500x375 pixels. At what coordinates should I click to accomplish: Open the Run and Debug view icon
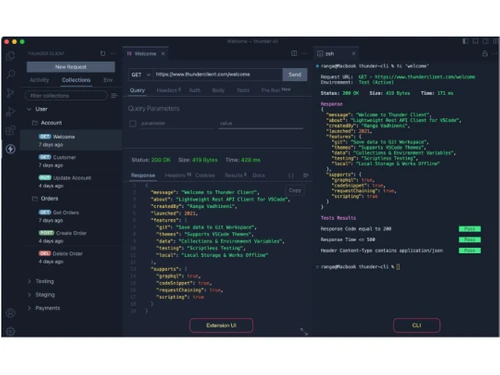tap(11, 112)
